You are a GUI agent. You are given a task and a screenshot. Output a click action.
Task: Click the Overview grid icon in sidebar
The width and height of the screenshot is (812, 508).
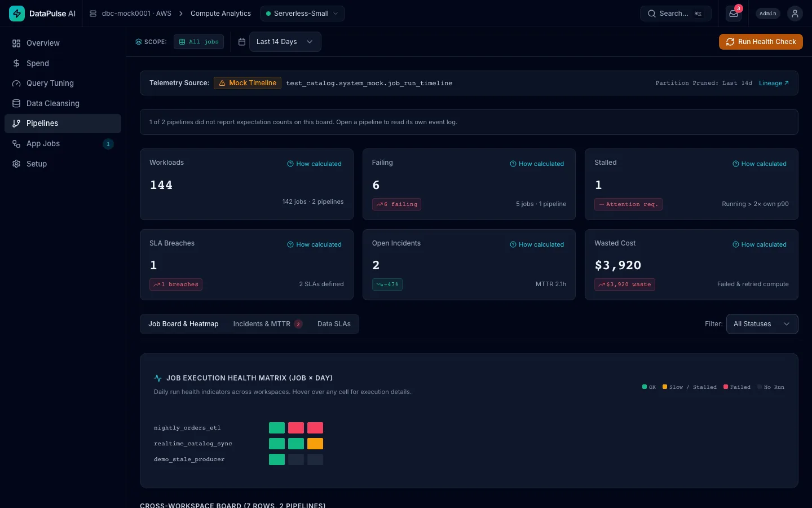click(x=16, y=43)
